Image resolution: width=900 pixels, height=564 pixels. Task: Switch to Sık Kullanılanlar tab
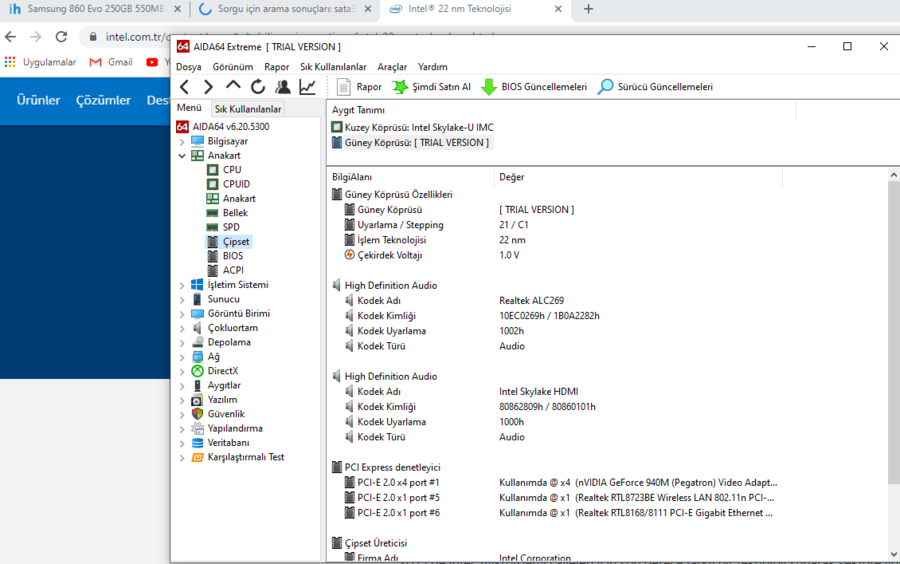tap(248, 109)
